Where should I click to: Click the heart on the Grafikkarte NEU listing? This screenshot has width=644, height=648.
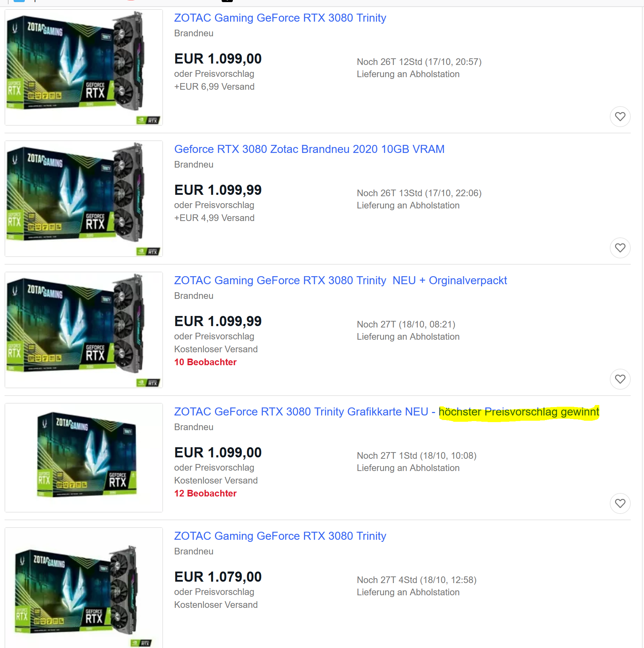click(620, 503)
